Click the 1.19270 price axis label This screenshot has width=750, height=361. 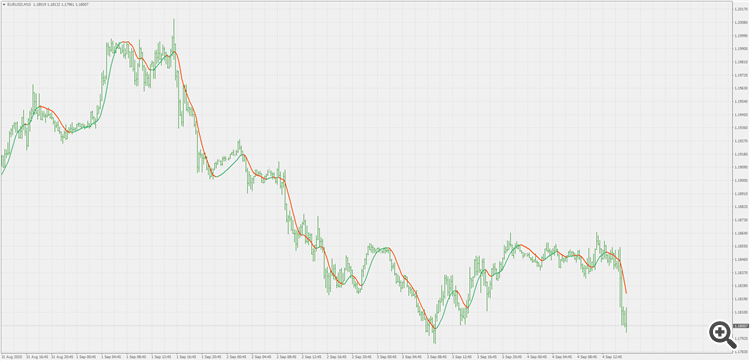point(741,141)
